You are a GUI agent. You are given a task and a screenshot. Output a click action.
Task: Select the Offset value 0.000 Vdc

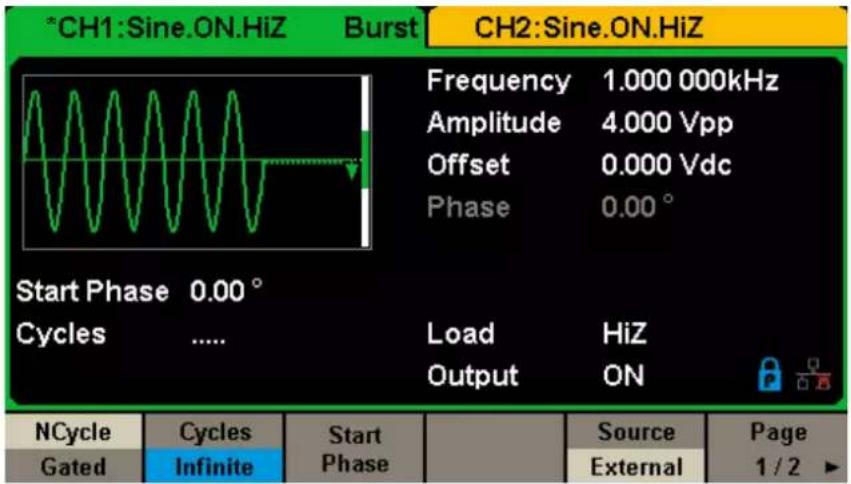coord(666,165)
